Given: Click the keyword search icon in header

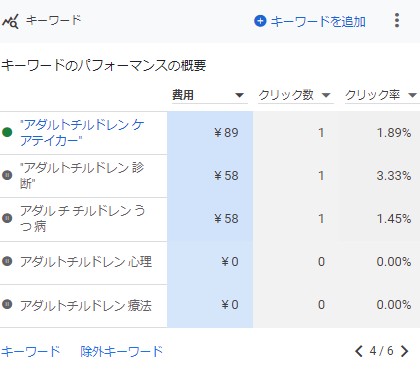Looking at the screenshot, I should click(10, 22).
